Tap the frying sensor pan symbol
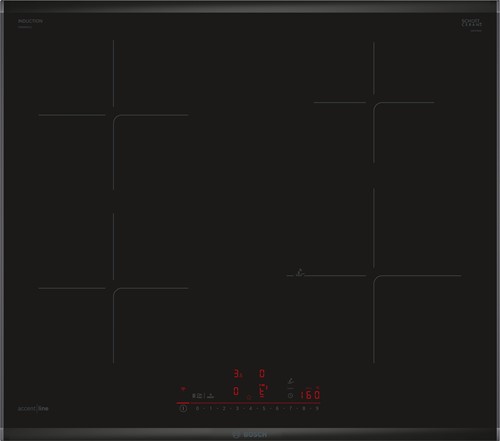Image resolution: width=500 pixels, height=441 pixels. pos(291,381)
